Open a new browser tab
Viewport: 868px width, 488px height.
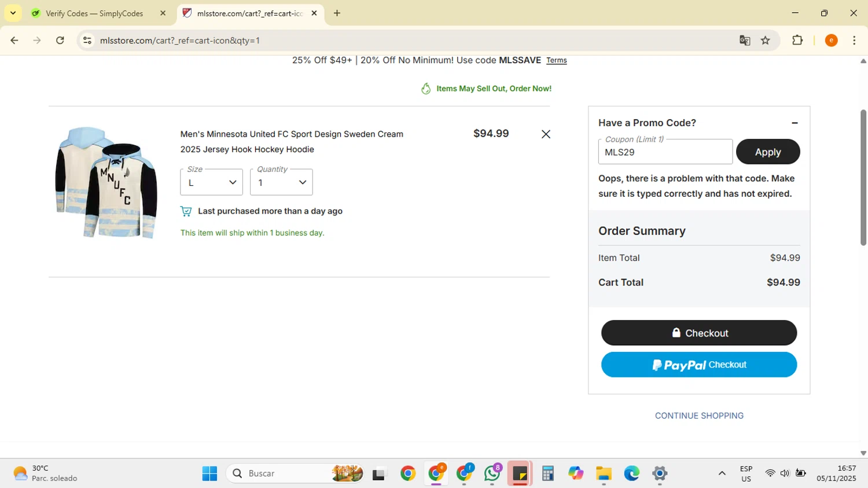(337, 13)
